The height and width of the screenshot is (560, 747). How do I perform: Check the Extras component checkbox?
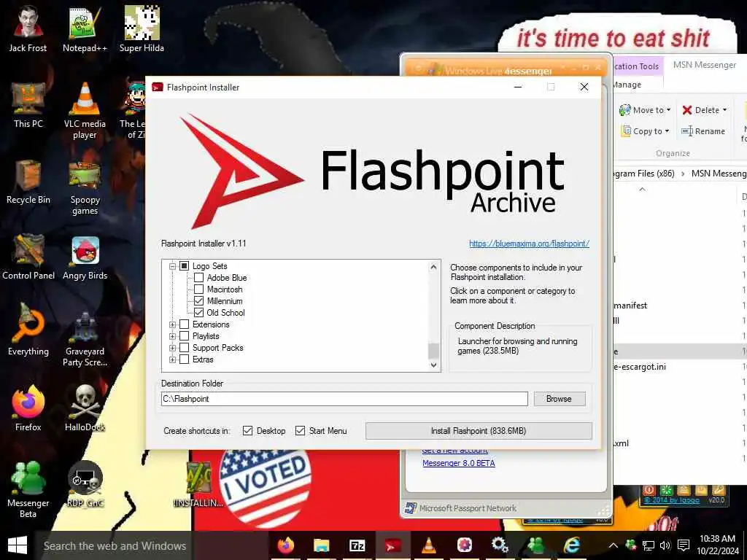tap(185, 359)
